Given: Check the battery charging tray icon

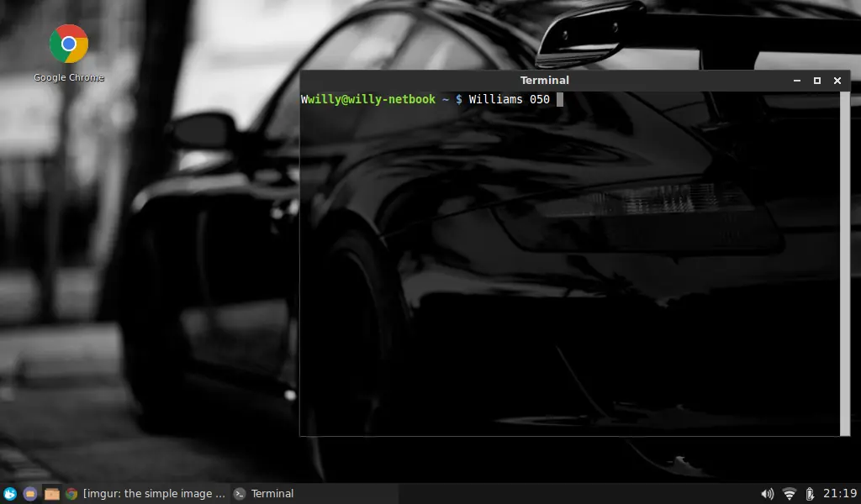Looking at the screenshot, I should pos(810,494).
